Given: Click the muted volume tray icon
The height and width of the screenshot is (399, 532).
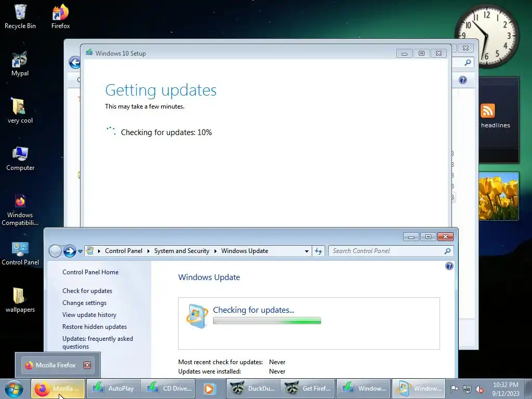Looking at the screenshot, I should point(480,389).
